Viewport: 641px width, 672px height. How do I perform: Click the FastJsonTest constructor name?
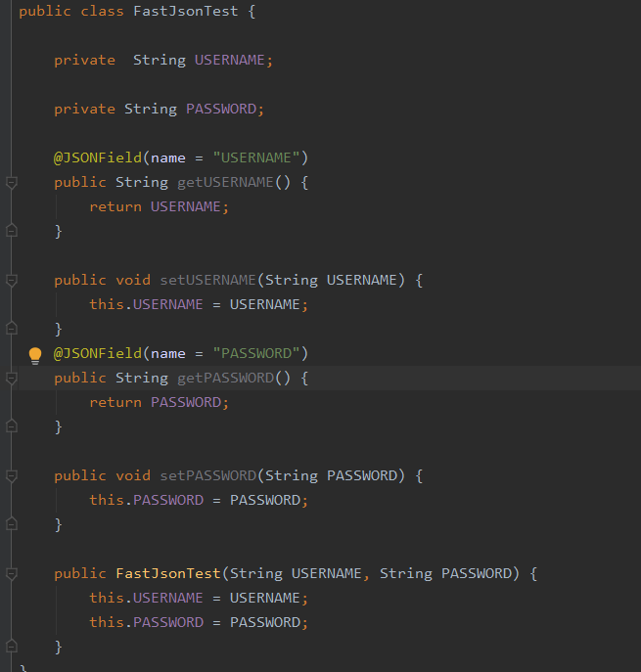[x=168, y=573]
